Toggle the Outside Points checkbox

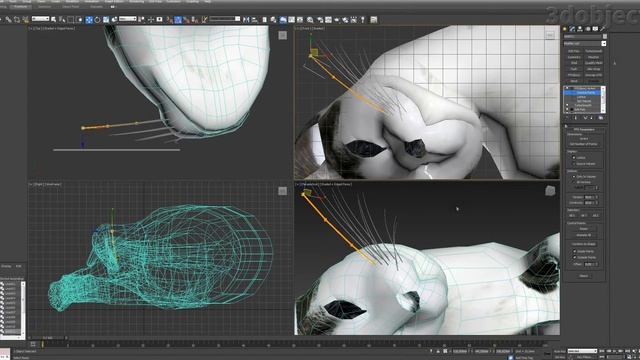coord(574,258)
